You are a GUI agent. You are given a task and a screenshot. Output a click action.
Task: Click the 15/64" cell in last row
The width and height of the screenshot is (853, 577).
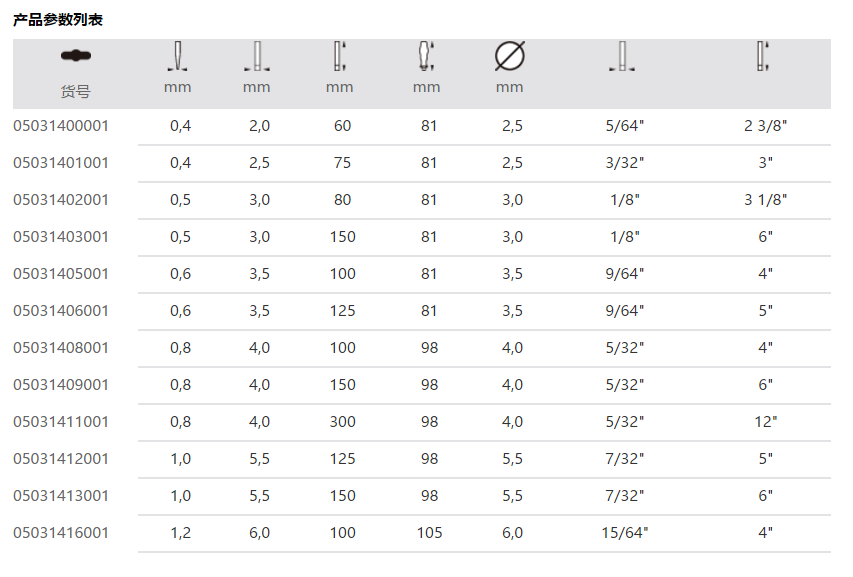[x=625, y=533]
